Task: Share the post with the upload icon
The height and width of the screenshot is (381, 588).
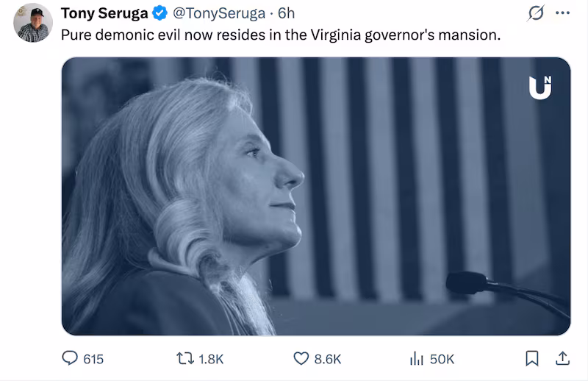Action: tap(563, 358)
